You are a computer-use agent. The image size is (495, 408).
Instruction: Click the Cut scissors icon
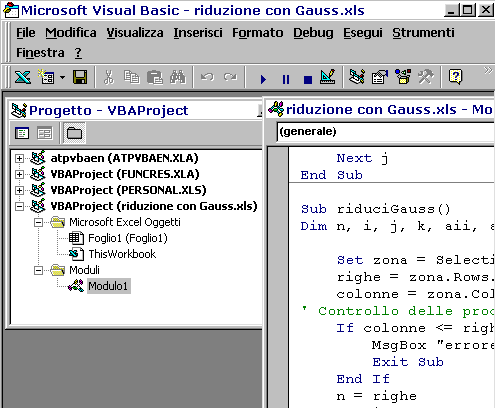[x=108, y=77]
